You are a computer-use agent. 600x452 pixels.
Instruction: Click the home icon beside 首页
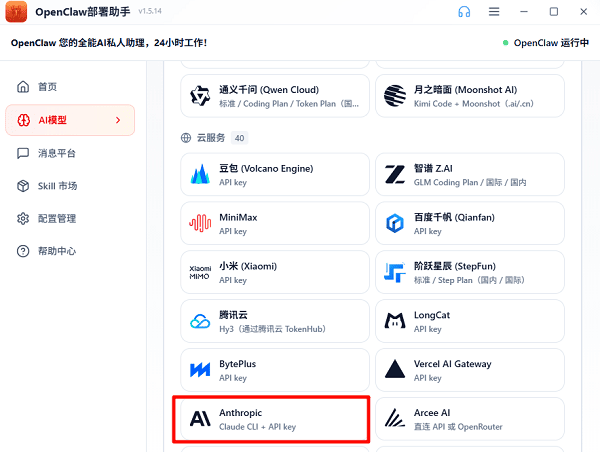coord(23,87)
